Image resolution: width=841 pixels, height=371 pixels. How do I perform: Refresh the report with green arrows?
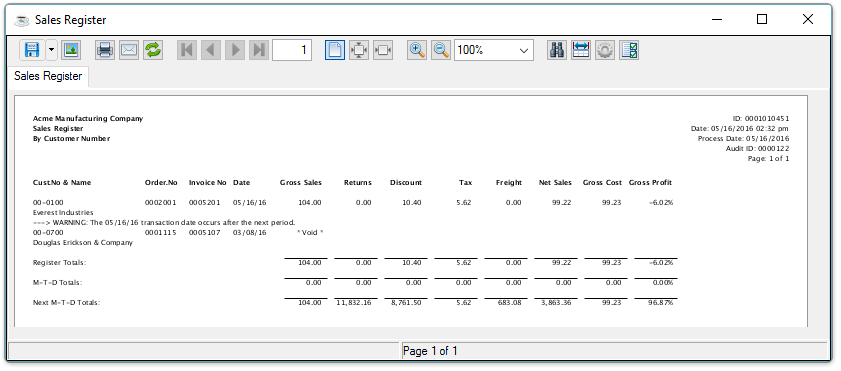click(x=153, y=50)
